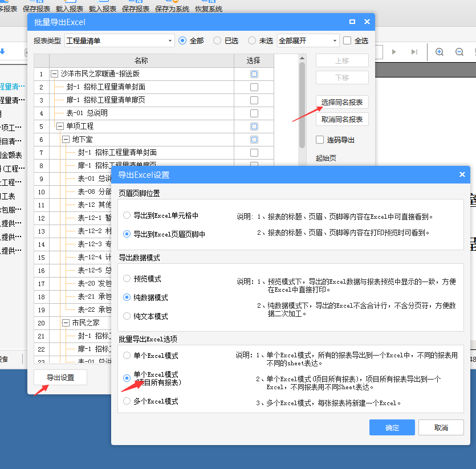The width and height of the screenshot is (476, 469).
Task: Select 单个Excel模式 (项目所有报表) radio option
Action: pyautogui.click(x=127, y=378)
